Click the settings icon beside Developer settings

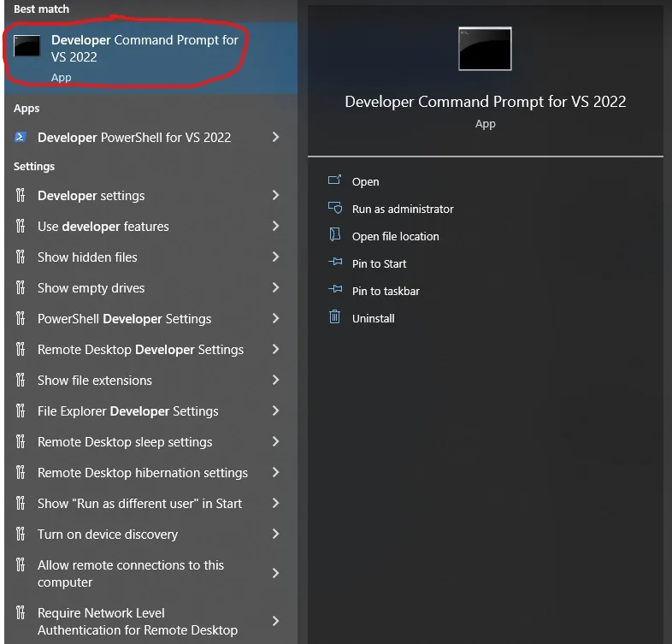pos(21,196)
